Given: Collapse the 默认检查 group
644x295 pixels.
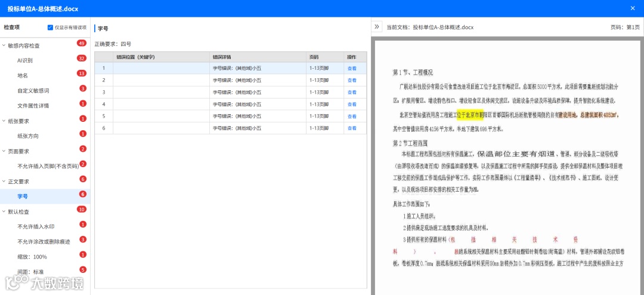Looking at the screenshot, I should [4, 211].
